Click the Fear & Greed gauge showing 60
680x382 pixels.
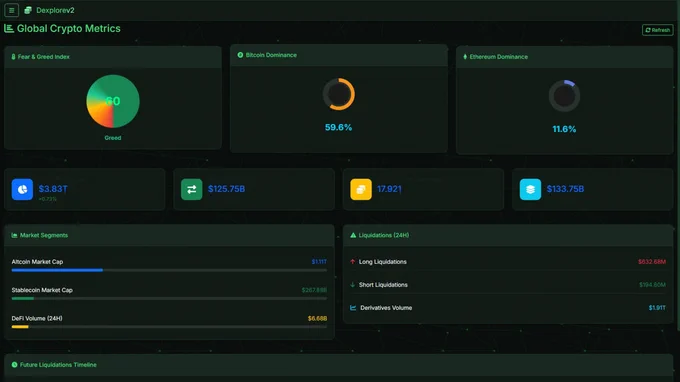113,101
